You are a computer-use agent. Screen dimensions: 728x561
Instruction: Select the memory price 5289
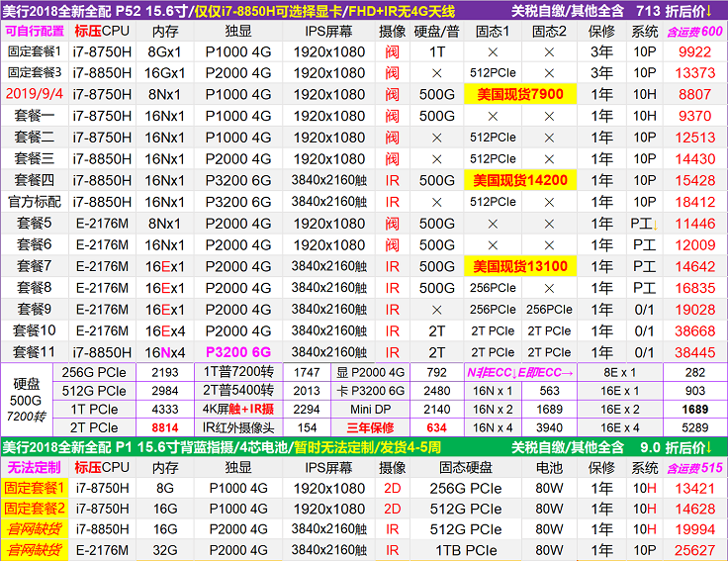tap(694, 427)
